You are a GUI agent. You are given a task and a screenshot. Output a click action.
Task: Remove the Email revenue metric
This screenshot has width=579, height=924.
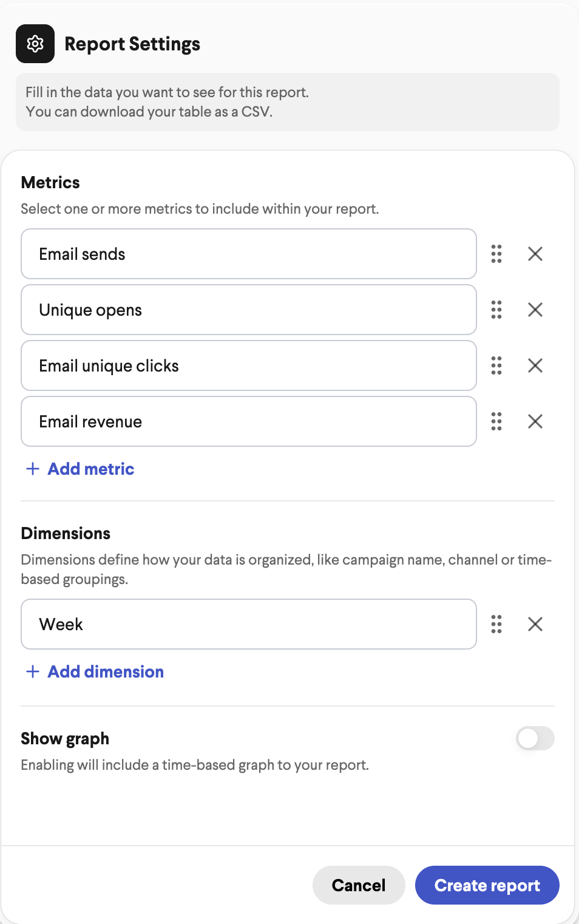tap(535, 421)
